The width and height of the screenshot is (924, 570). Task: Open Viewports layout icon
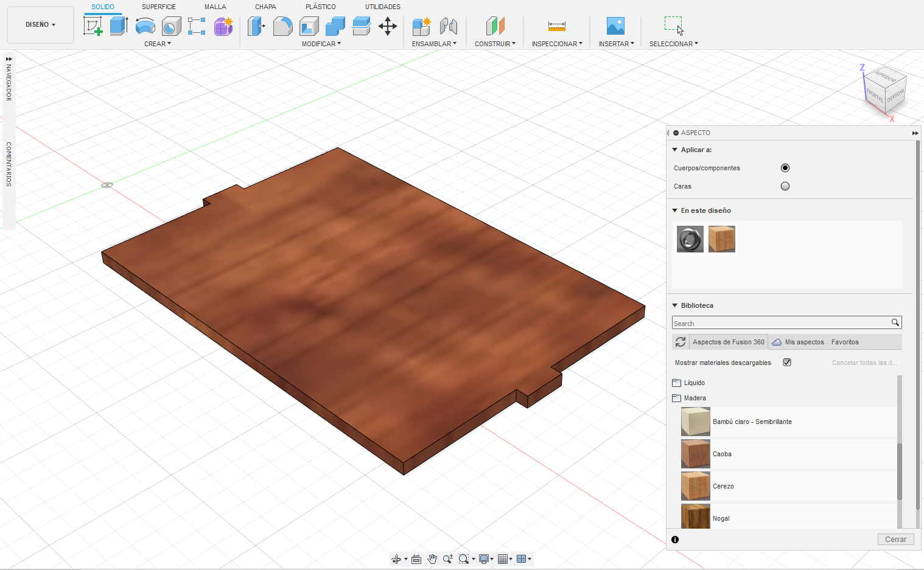click(522, 559)
